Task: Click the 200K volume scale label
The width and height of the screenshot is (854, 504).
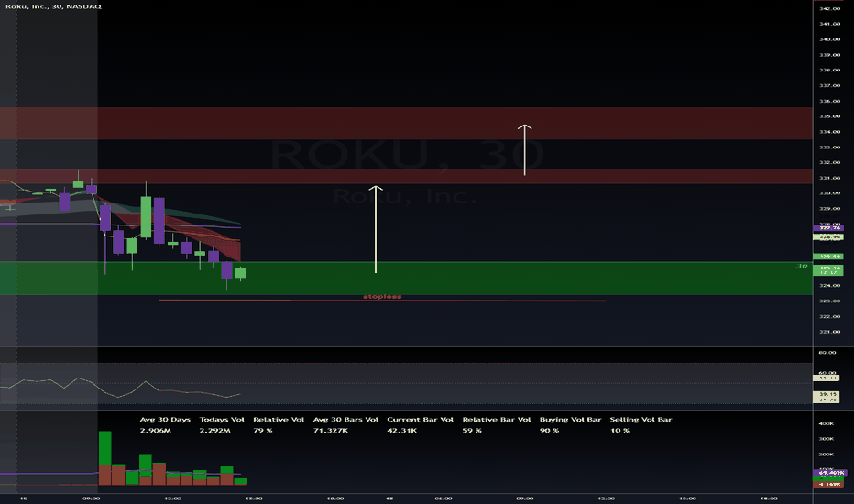Action: (827, 454)
